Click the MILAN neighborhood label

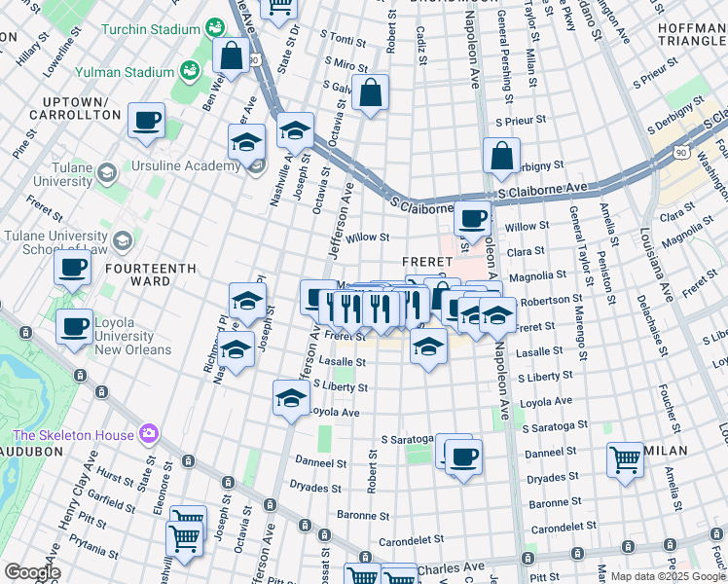coord(666,451)
